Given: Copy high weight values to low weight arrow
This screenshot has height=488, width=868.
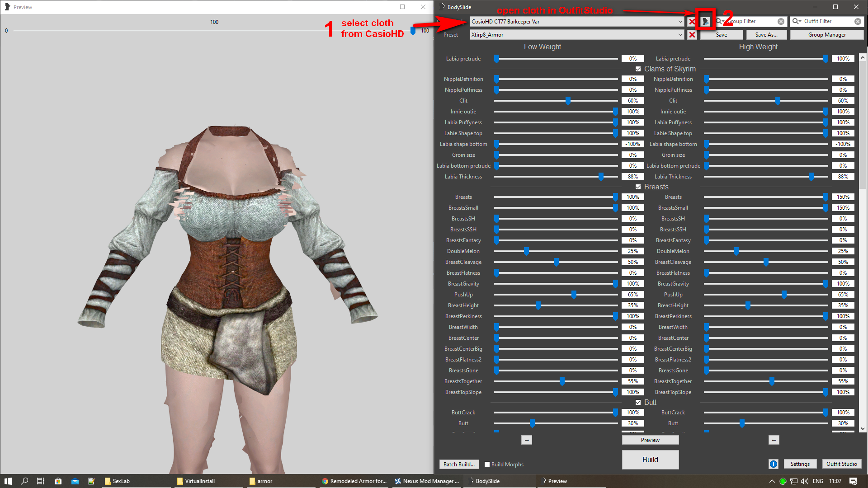Looking at the screenshot, I should pyautogui.click(x=774, y=440).
